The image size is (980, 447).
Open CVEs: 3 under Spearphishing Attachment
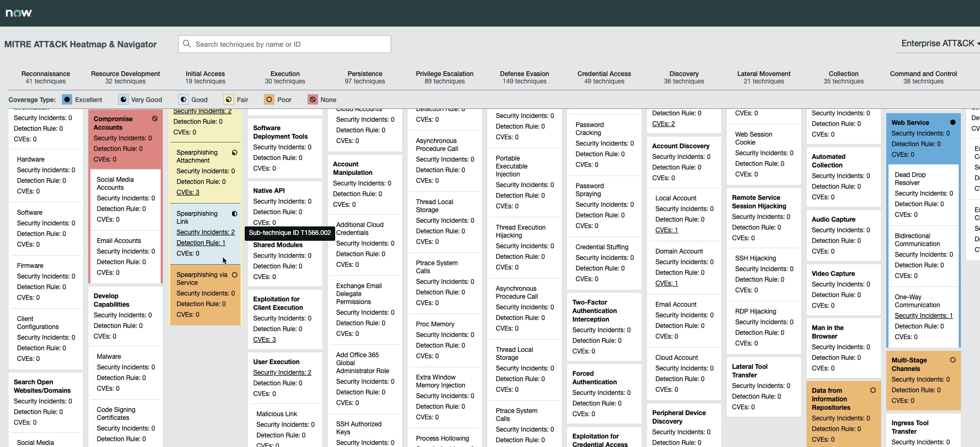tap(188, 192)
